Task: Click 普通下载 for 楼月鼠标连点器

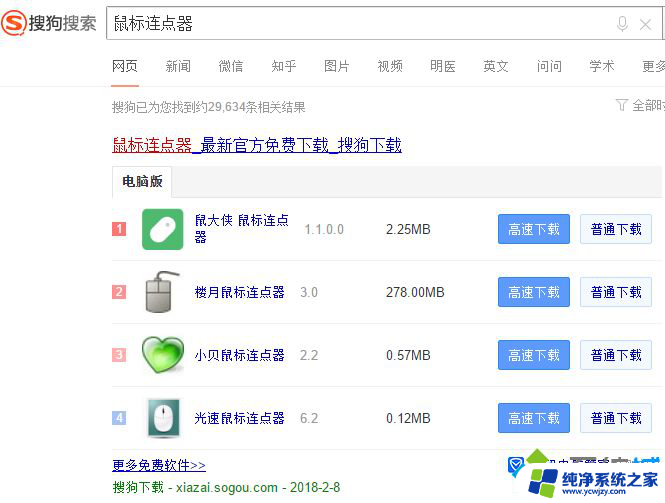Action: (616, 292)
